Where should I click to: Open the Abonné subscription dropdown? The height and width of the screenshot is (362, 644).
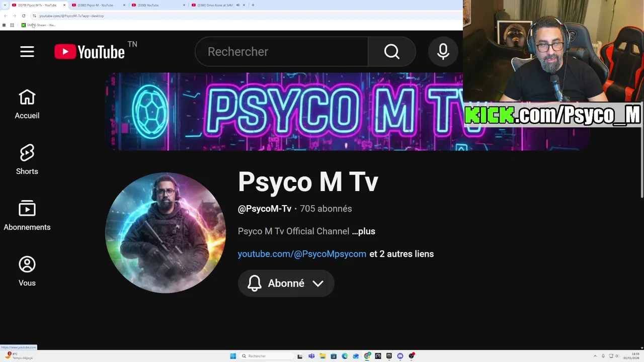point(286,284)
